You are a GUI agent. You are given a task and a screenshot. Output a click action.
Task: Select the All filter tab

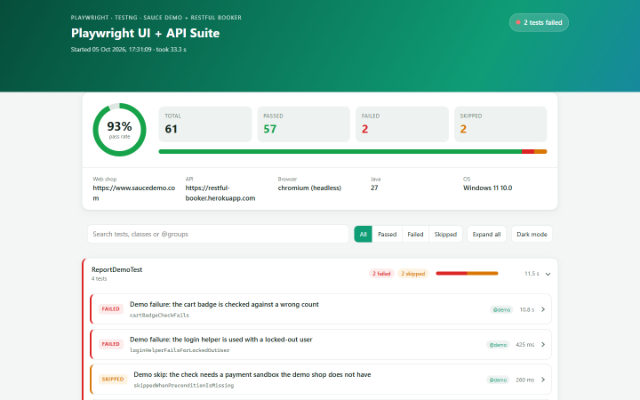tap(363, 234)
